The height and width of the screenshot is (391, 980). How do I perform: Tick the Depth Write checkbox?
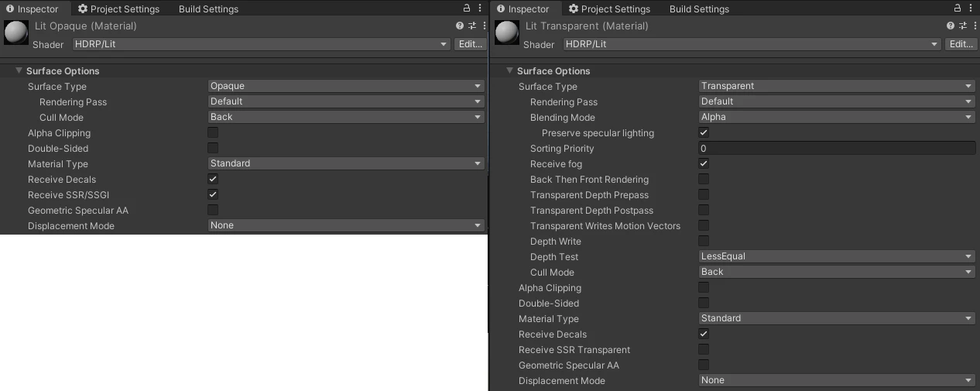click(x=704, y=241)
